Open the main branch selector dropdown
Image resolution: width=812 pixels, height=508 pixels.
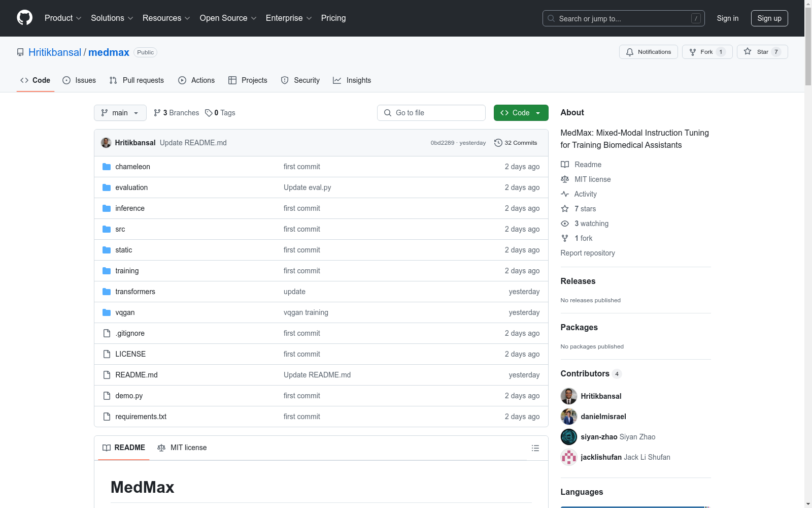[120, 113]
